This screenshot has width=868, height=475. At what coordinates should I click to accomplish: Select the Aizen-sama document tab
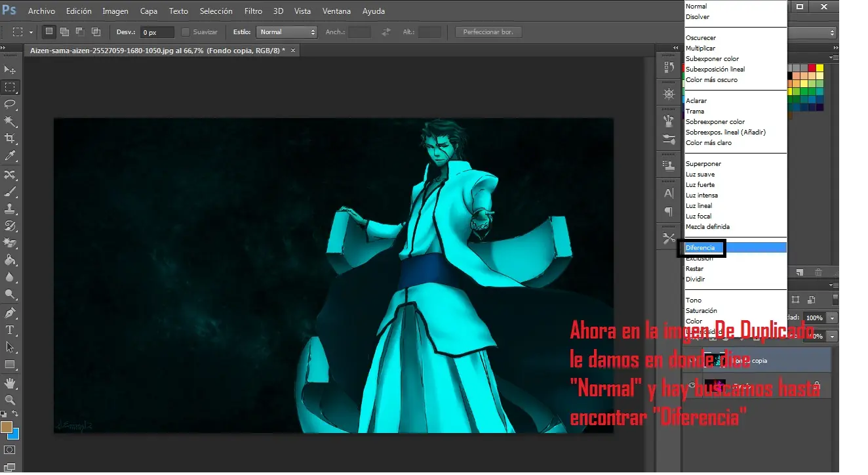[161, 50]
